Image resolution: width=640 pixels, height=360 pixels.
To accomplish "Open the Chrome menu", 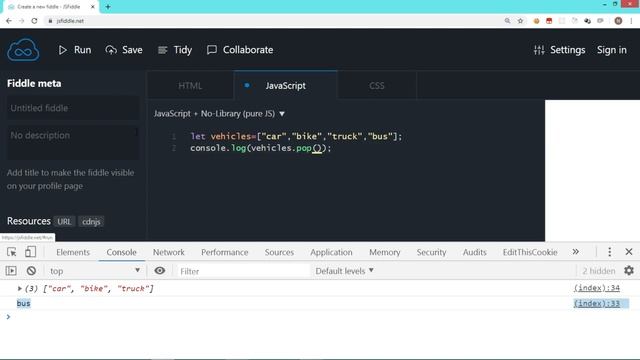I will (x=631, y=21).
